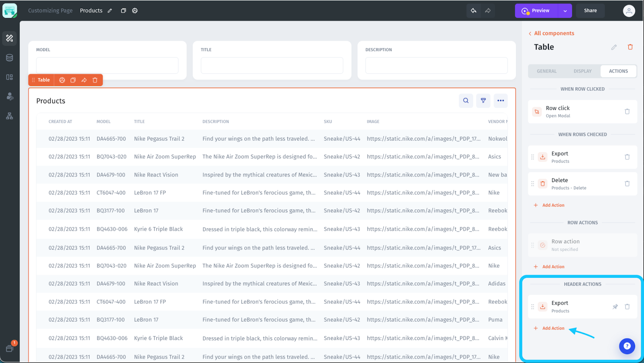Delete the Table component with red trash icon

(630, 47)
